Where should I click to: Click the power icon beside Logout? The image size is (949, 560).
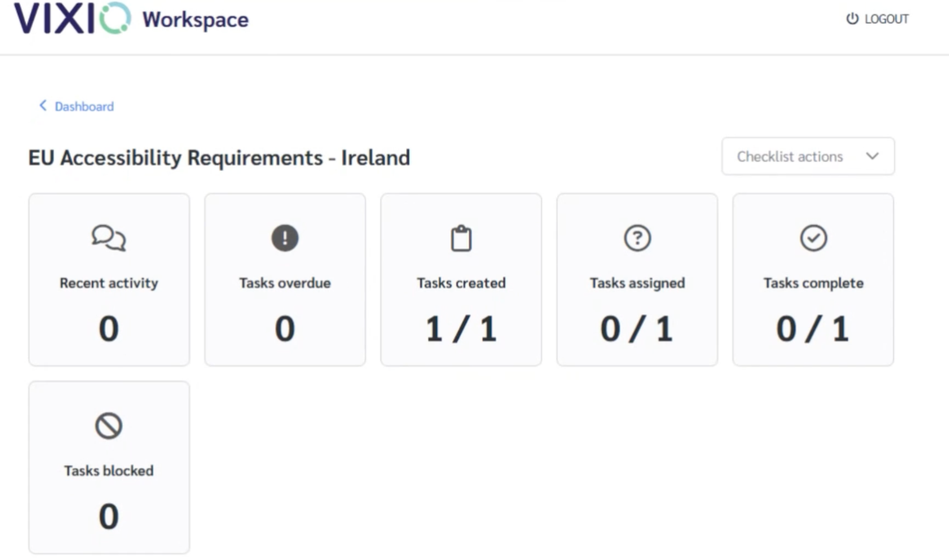[x=852, y=19]
